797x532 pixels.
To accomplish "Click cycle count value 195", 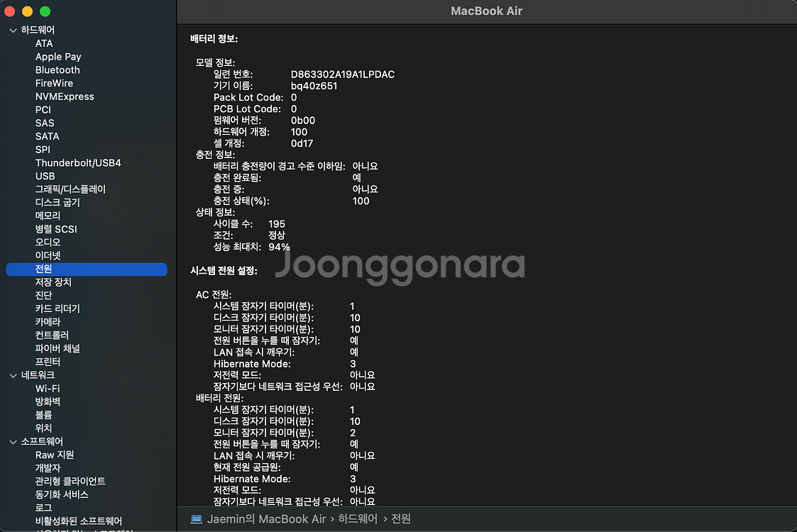I will pyautogui.click(x=277, y=224).
